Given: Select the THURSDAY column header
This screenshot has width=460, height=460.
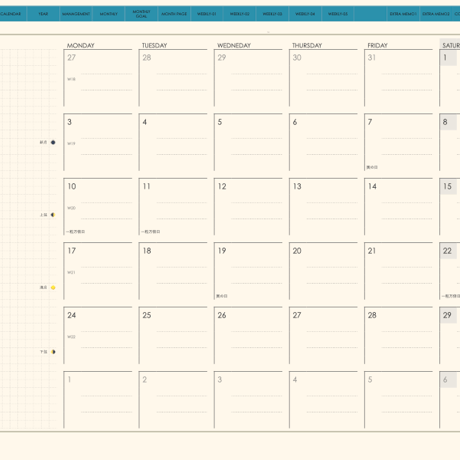Looking at the screenshot, I should (x=307, y=45).
